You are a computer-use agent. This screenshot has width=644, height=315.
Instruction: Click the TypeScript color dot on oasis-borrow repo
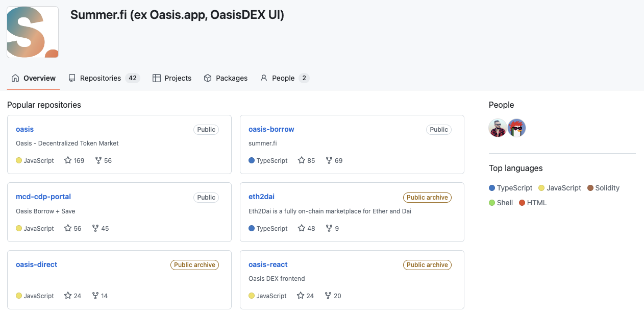[x=252, y=160]
